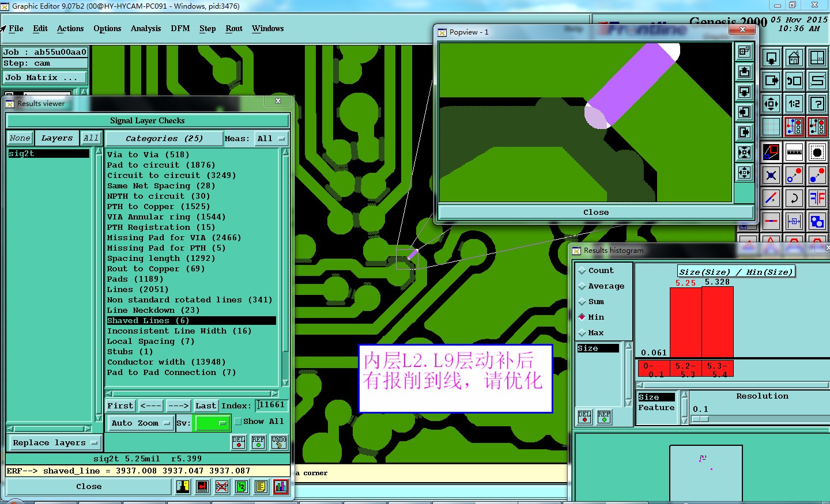This screenshot has height=504, width=830.
Task: Open the Analysis menu
Action: click(146, 28)
